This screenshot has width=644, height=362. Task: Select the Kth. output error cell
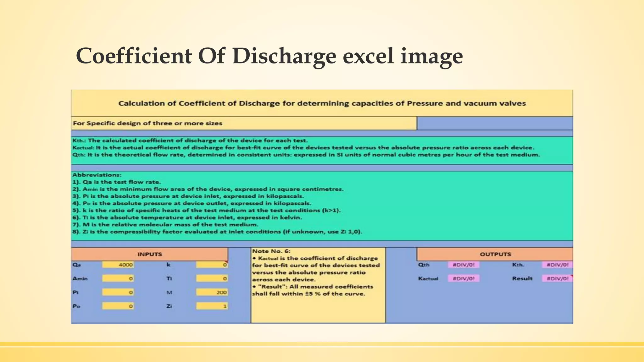pyautogui.click(x=558, y=265)
